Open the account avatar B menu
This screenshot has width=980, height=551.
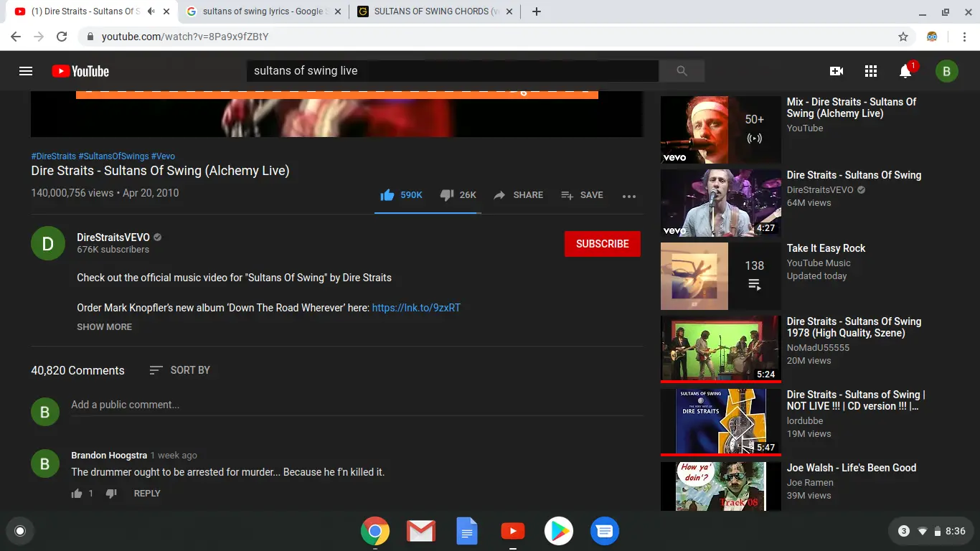tap(946, 71)
